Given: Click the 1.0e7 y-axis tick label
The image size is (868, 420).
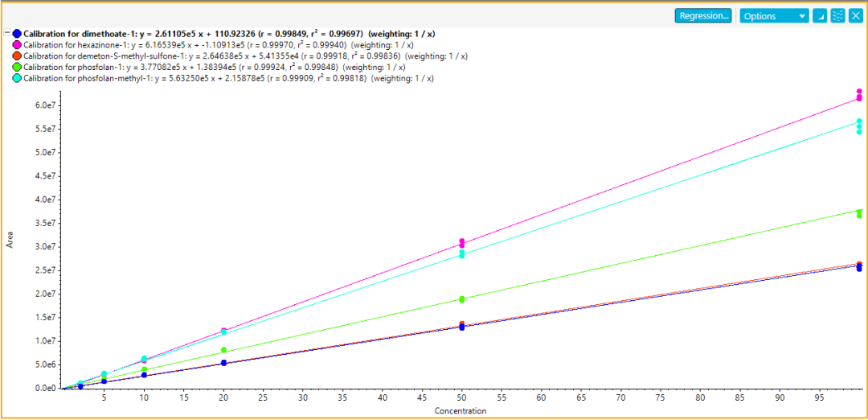Looking at the screenshot, I should (x=44, y=341).
